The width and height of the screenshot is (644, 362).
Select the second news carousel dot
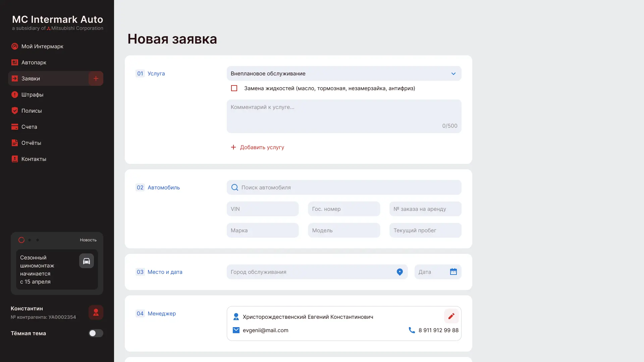[30, 240]
